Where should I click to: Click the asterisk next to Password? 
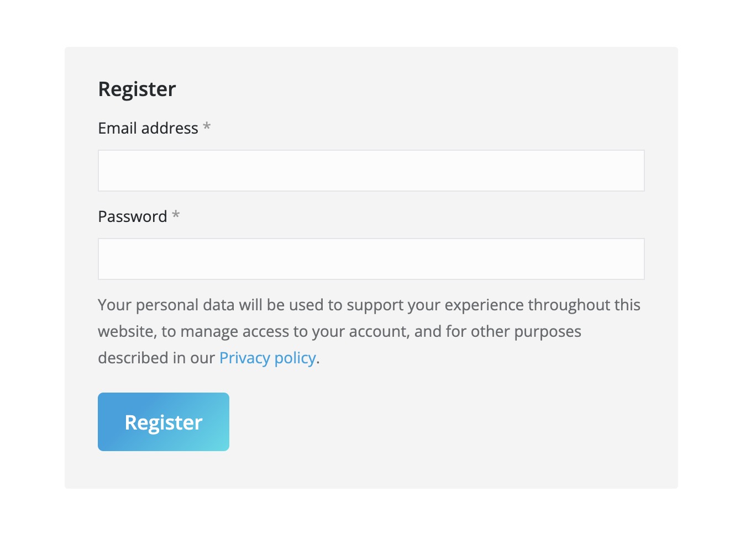(175, 215)
